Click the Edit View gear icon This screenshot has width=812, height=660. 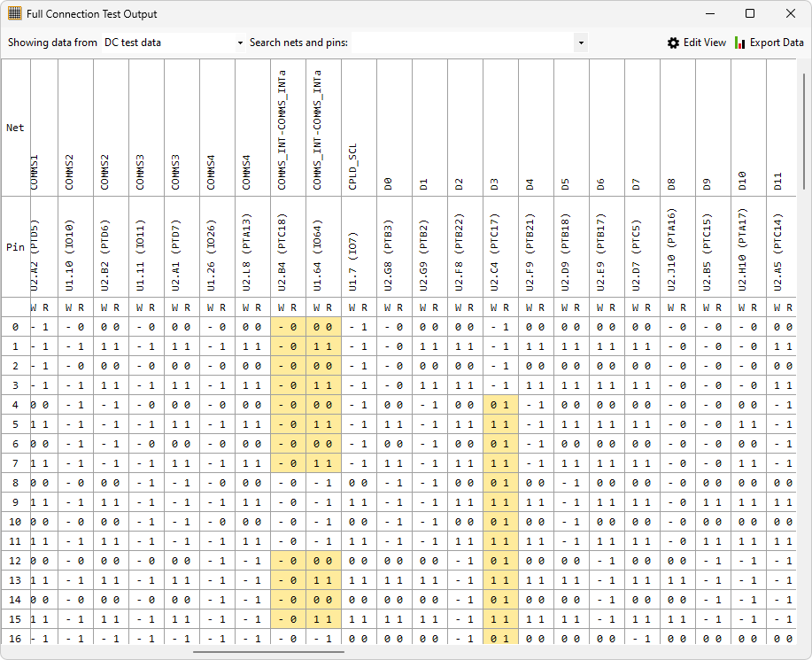(673, 43)
